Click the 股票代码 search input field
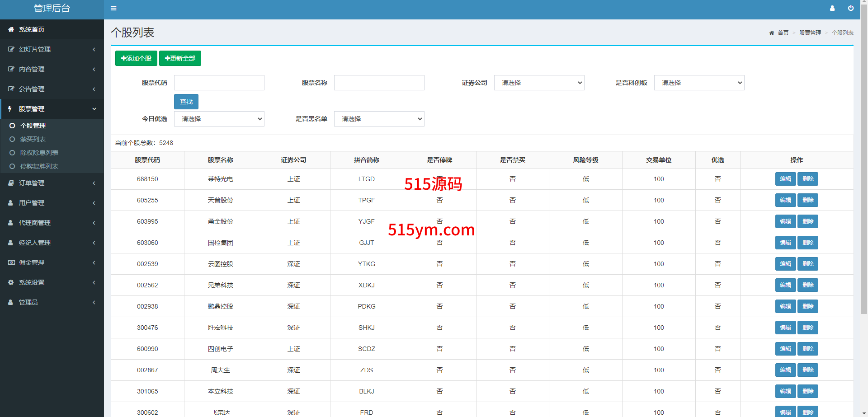The image size is (868, 417). pyautogui.click(x=219, y=83)
